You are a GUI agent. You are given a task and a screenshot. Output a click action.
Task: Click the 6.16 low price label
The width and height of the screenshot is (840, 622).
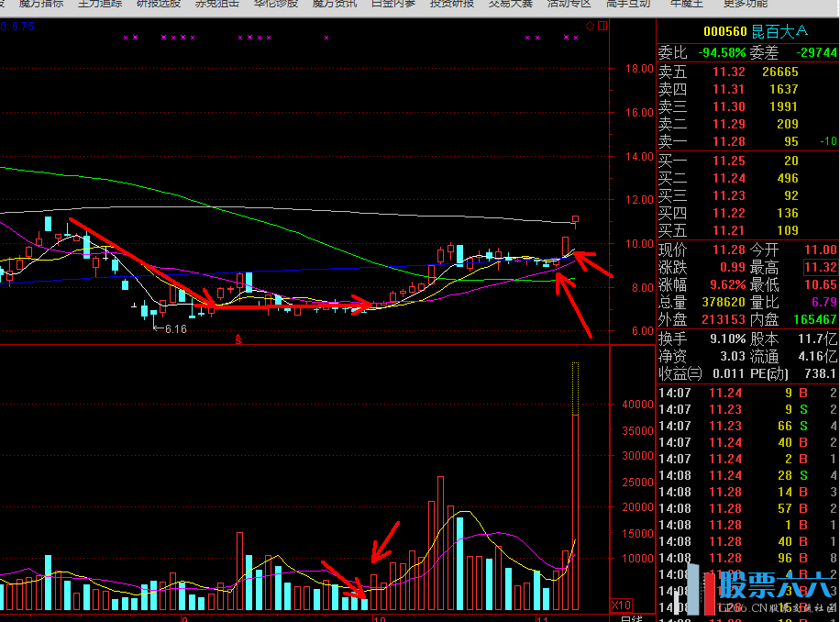[x=174, y=328]
